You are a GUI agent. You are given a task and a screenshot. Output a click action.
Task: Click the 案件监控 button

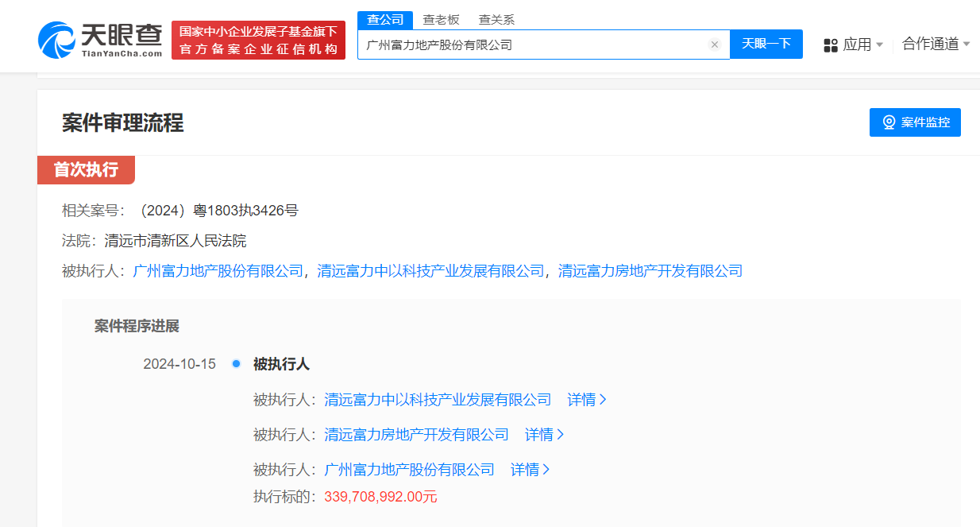pos(915,122)
